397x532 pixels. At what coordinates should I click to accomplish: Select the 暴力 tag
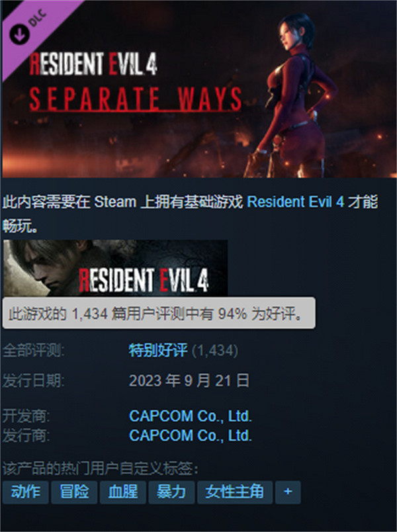pos(171,492)
